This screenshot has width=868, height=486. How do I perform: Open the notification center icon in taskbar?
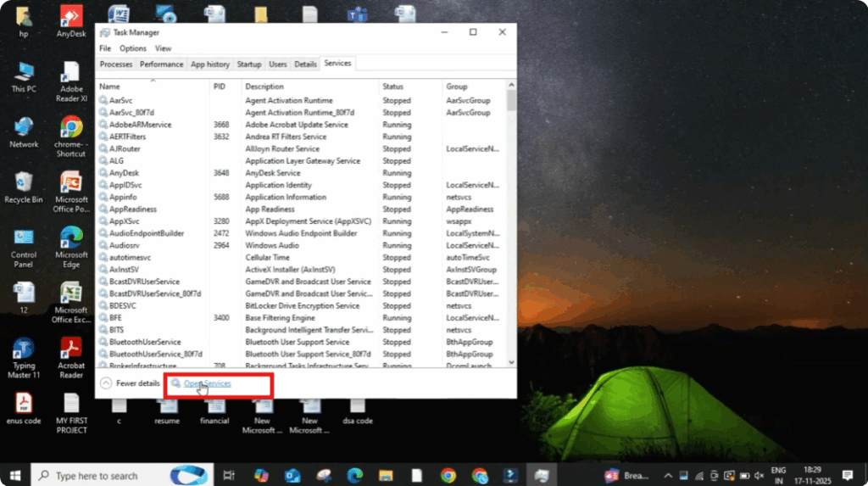pos(847,475)
